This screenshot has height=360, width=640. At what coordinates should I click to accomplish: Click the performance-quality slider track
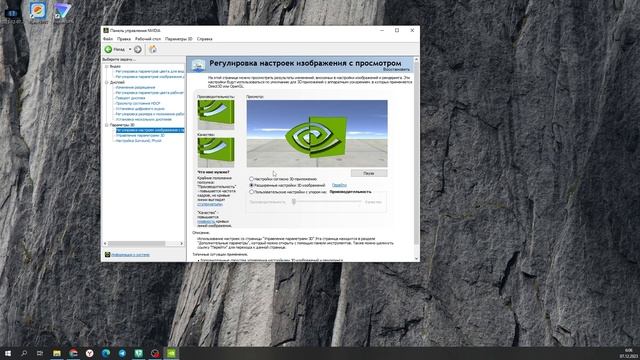(327, 202)
